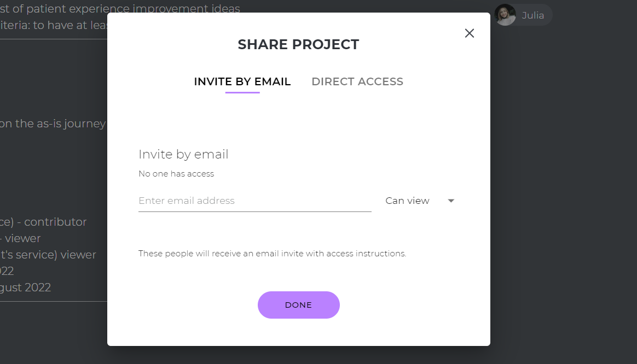637x364 pixels.
Task: Click the email invite instructions note
Action: pos(272,254)
